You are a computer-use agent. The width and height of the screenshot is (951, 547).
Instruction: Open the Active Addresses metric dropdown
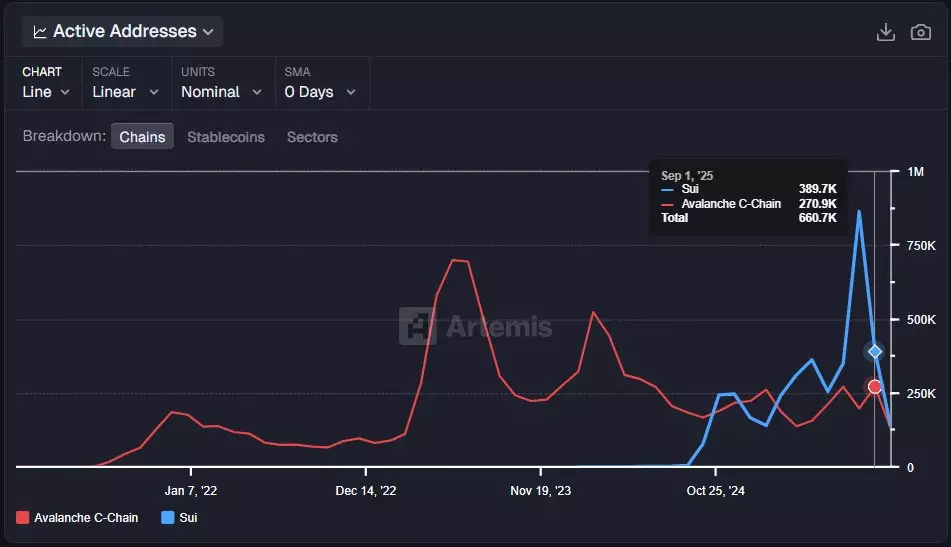tap(123, 32)
